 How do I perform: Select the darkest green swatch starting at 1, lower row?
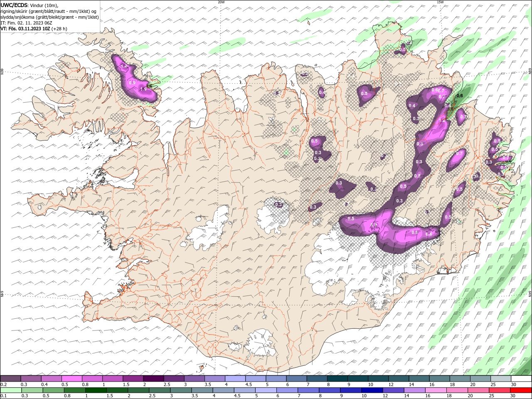(x=96, y=390)
